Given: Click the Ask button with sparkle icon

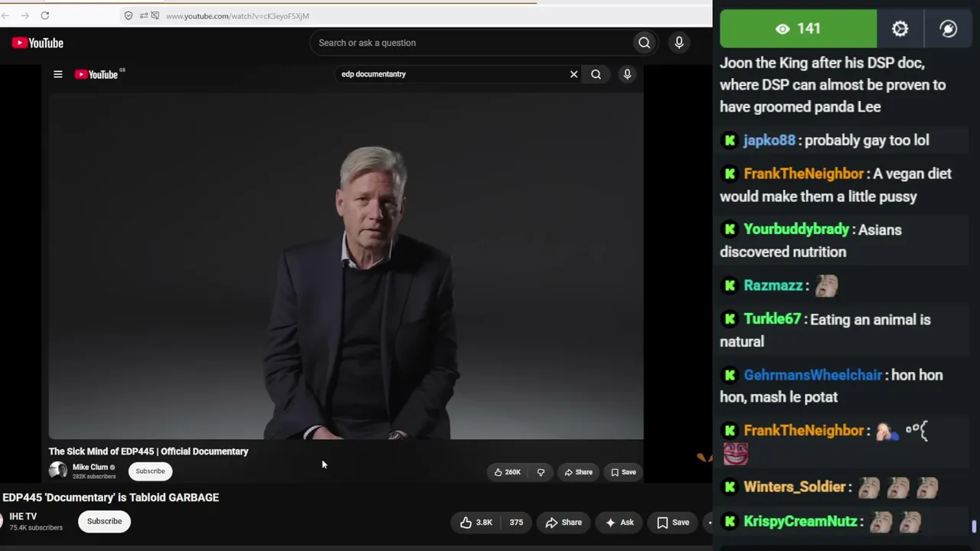Looking at the screenshot, I should 619,523.
